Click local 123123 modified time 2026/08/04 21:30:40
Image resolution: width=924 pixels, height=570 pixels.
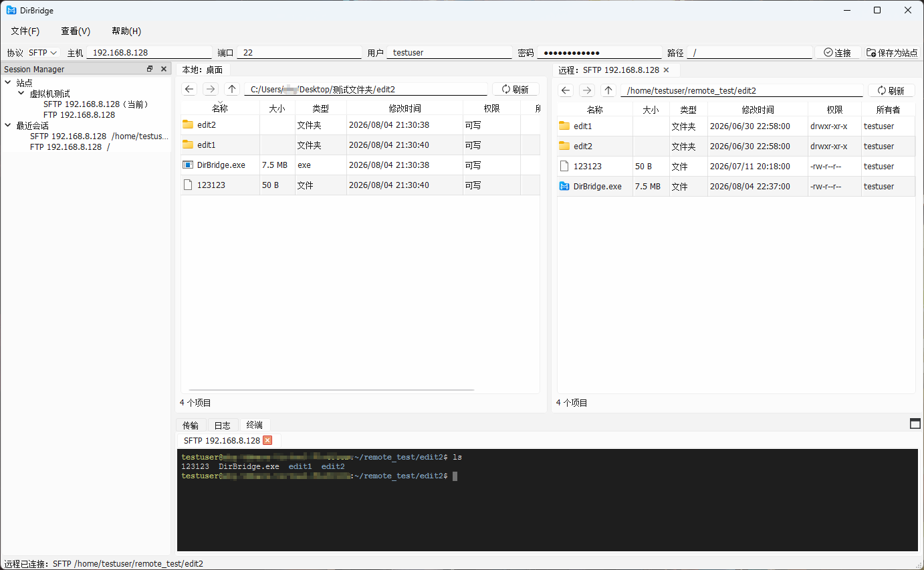[x=389, y=185]
